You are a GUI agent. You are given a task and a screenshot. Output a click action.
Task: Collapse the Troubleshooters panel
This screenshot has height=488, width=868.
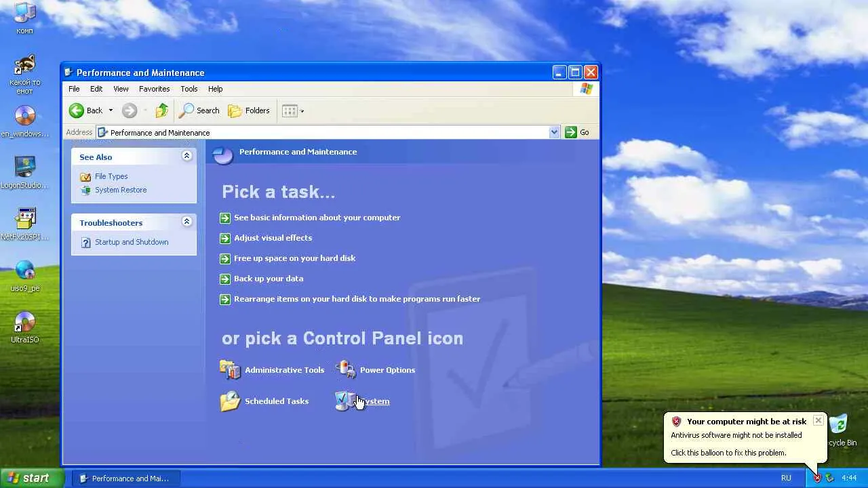click(x=186, y=222)
